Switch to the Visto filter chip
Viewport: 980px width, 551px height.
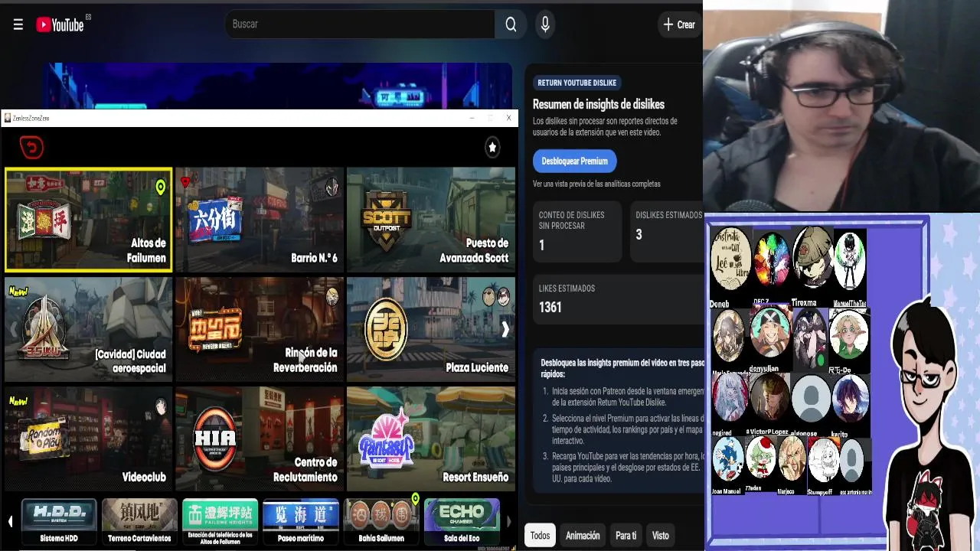tap(660, 536)
